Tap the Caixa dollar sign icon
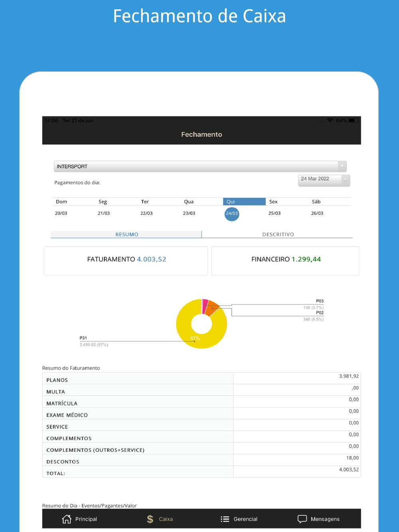 pos(150,519)
